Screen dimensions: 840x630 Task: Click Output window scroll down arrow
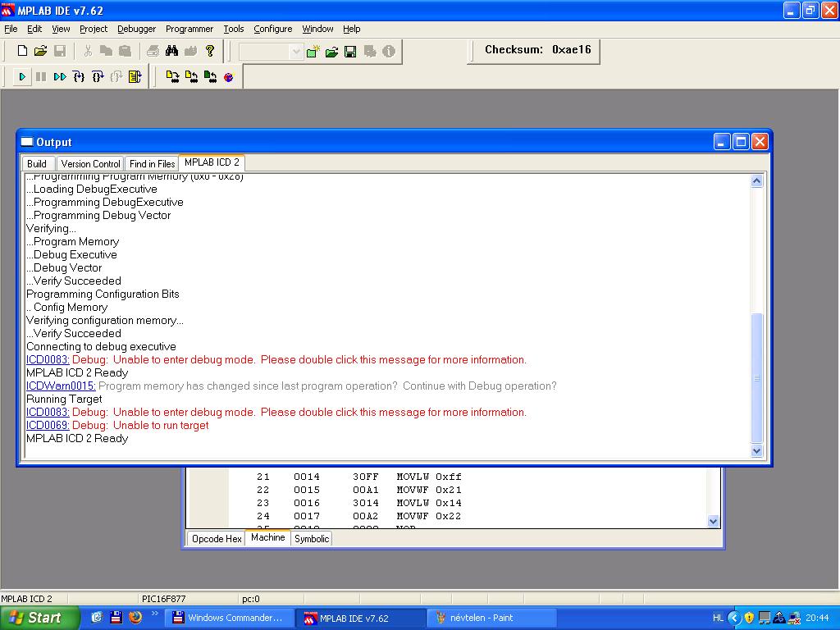756,451
